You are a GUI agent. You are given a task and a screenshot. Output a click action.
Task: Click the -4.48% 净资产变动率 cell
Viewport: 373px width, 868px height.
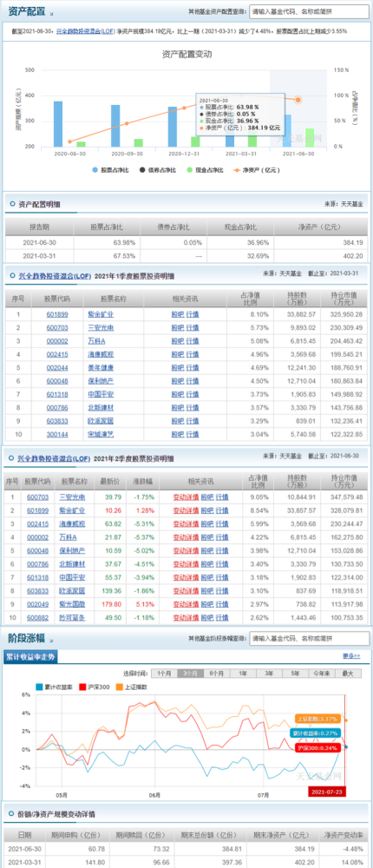[x=351, y=848]
